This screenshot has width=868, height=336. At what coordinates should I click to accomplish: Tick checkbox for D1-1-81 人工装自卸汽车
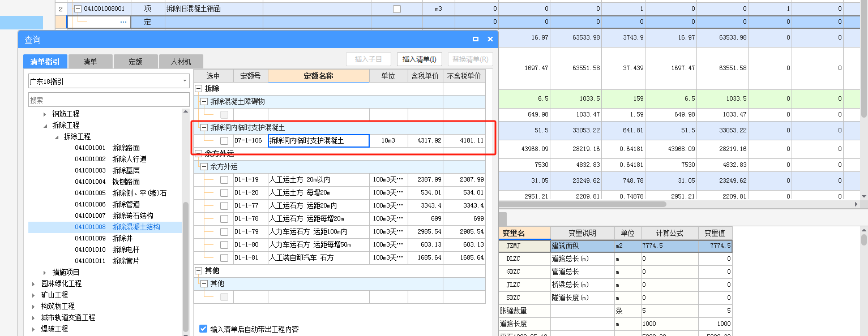click(x=224, y=257)
